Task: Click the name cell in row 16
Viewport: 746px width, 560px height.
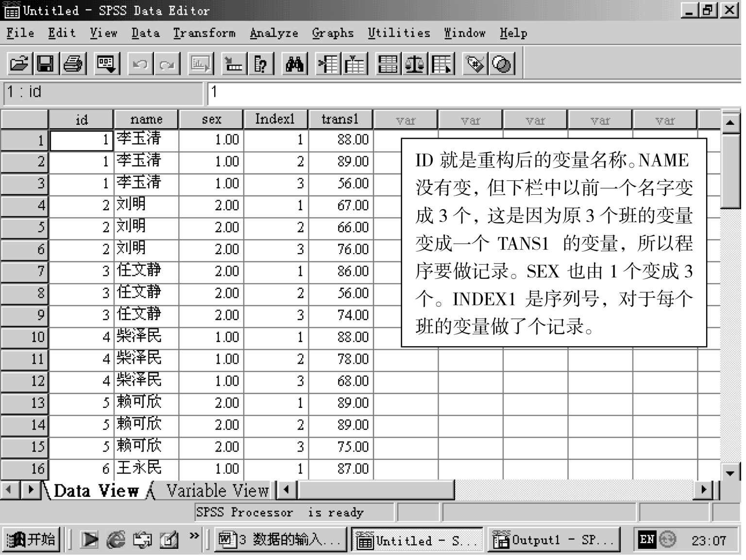Action: coord(146,469)
